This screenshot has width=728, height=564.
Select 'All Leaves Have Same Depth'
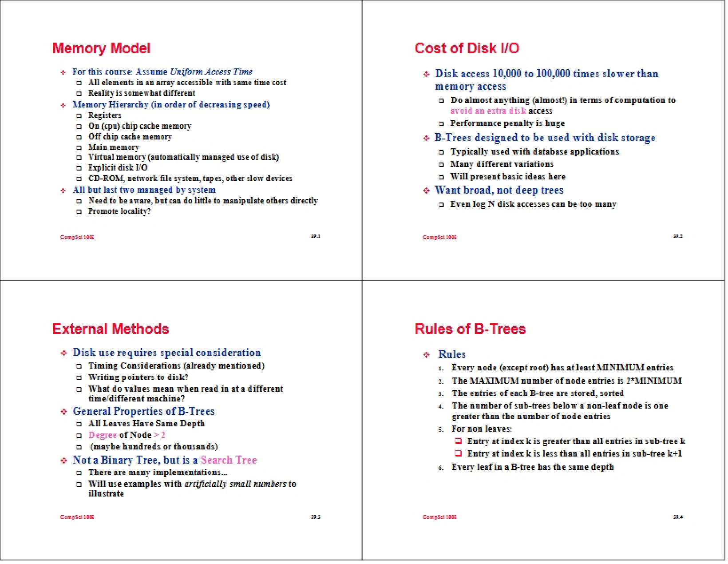pyautogui.click(x=146, y=424)
